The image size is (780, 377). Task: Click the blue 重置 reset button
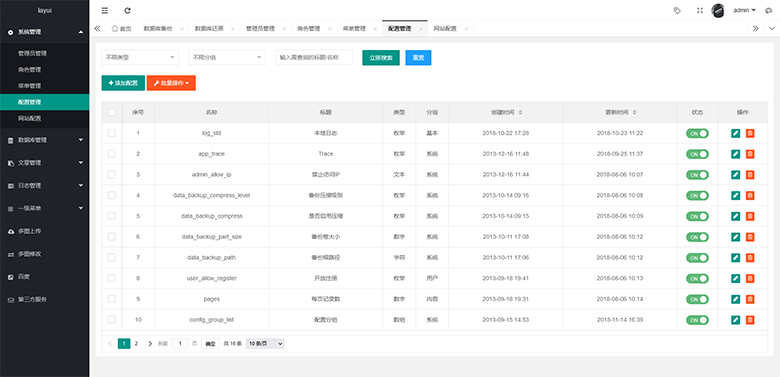pyautogui.click(x=418, y=58)
